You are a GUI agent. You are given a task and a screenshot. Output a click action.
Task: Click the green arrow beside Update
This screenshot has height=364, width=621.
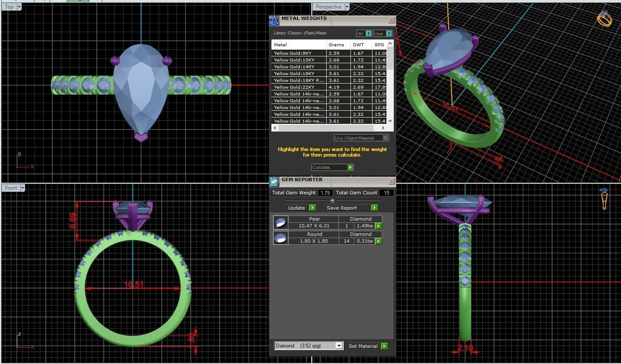[x=313, y=208]
